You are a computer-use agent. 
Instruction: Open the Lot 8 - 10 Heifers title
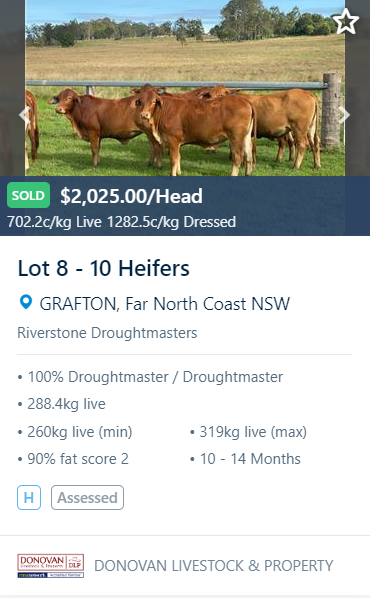click(x=104, y=268)
